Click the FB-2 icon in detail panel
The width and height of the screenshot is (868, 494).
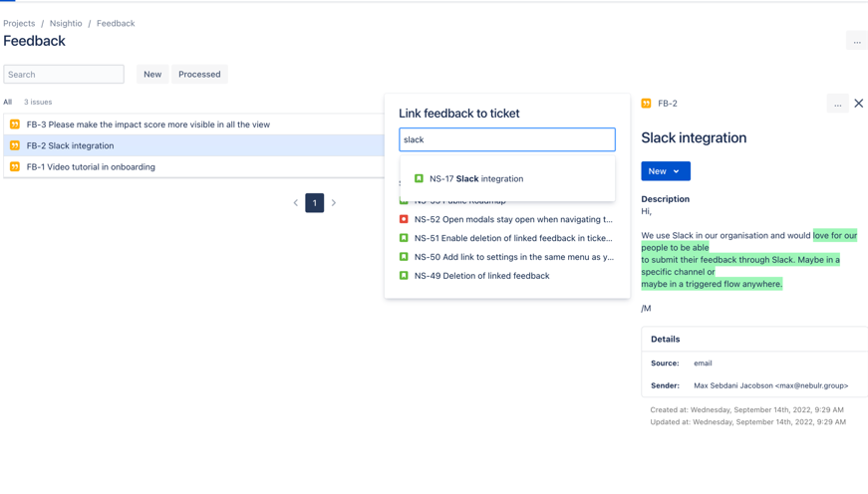click(x=647, y=104)
